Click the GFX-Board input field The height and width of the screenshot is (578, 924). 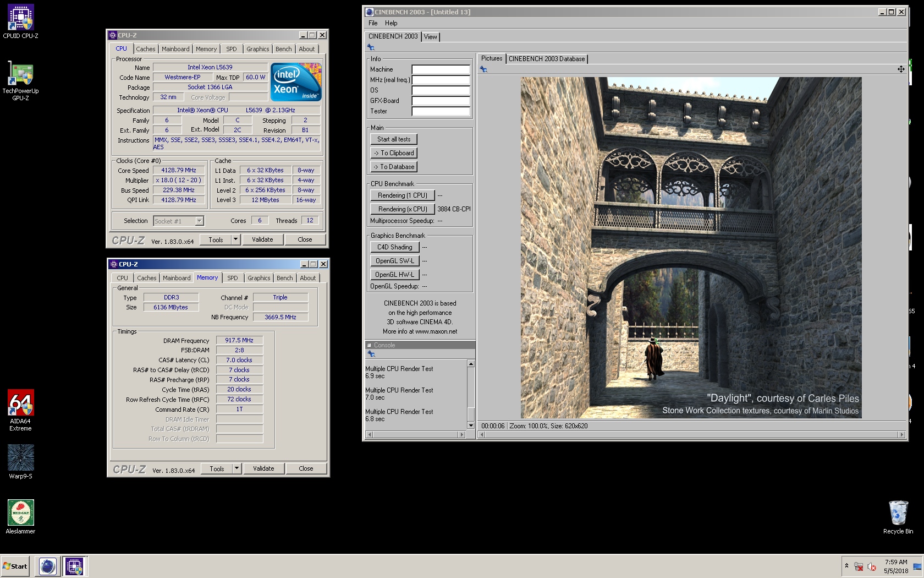click(441, 101)
